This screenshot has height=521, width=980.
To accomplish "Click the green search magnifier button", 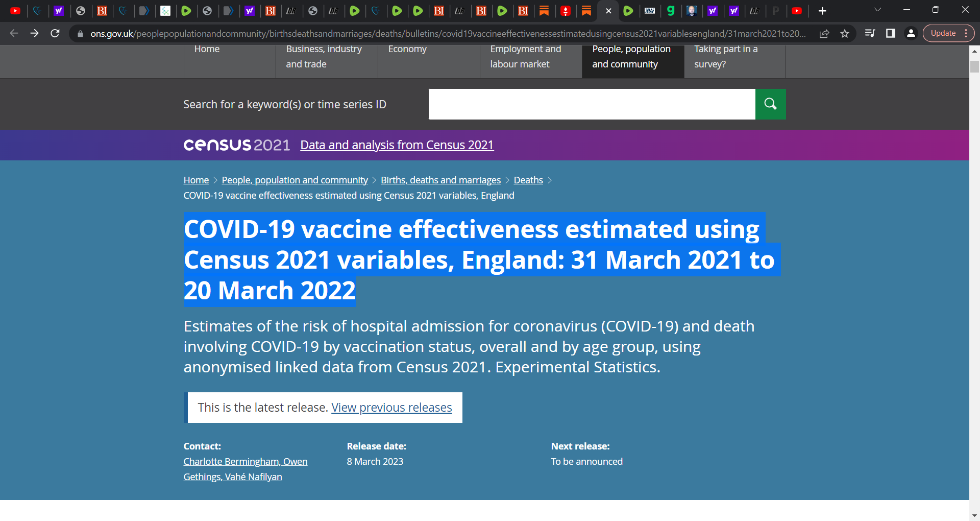I will [x=770, y=104].
